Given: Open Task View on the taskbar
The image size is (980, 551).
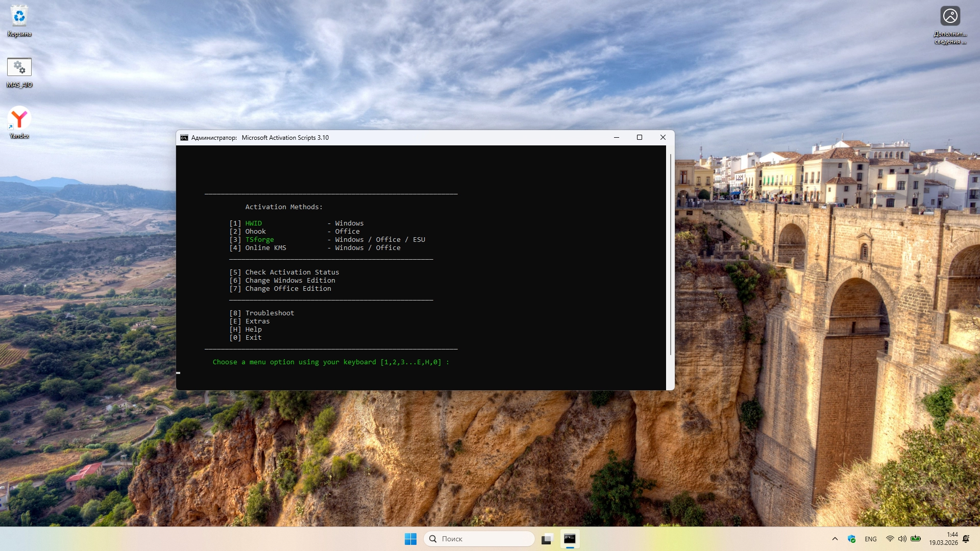Looking at the screenshot, I should [547, 539].
